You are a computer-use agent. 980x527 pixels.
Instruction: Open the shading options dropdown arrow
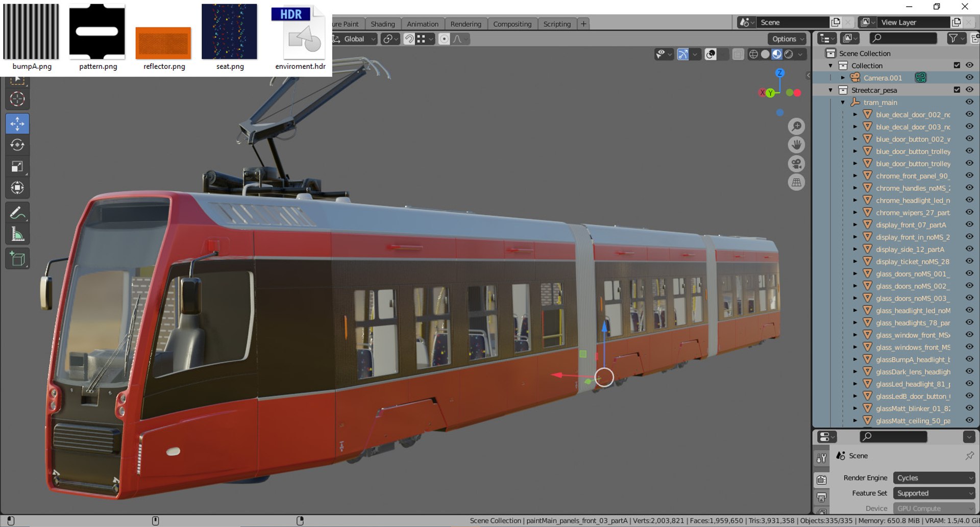800,54
